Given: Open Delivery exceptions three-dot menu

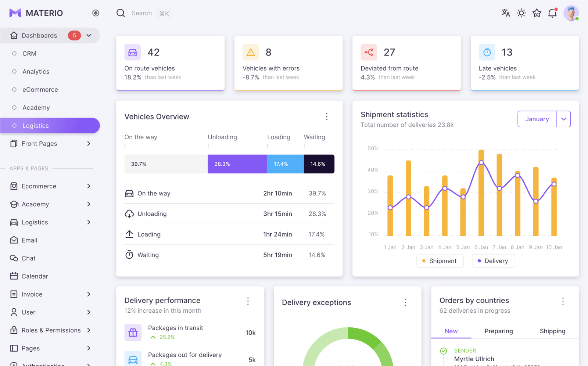Looking at the screenshot, I should [x=405, y=302].
